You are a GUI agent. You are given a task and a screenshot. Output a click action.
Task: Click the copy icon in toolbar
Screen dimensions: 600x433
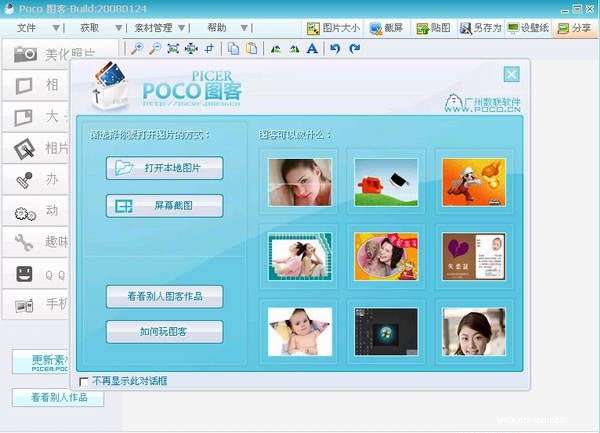click(x=233, y=49)
